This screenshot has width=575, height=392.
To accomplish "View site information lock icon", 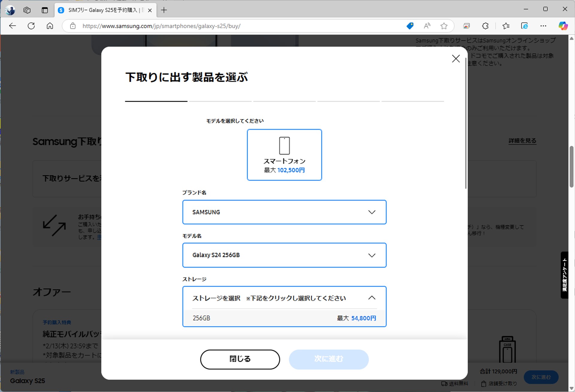I will pos(73,26).
